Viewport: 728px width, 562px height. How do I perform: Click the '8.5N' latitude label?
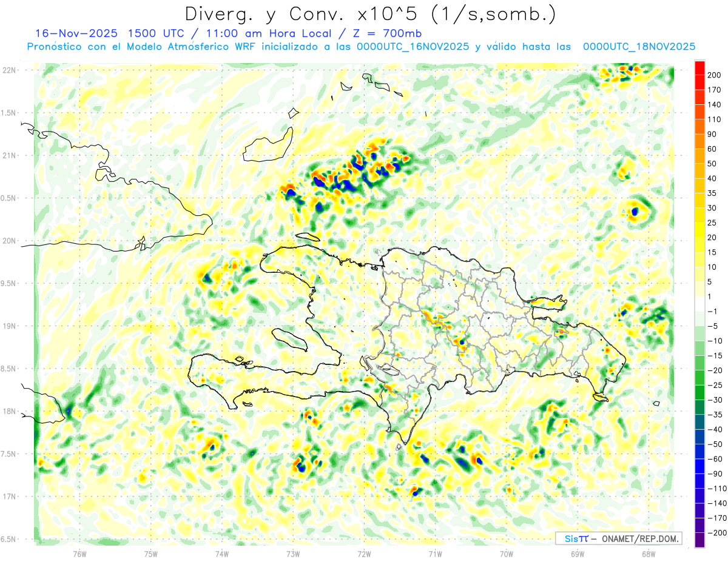(9, 369)
